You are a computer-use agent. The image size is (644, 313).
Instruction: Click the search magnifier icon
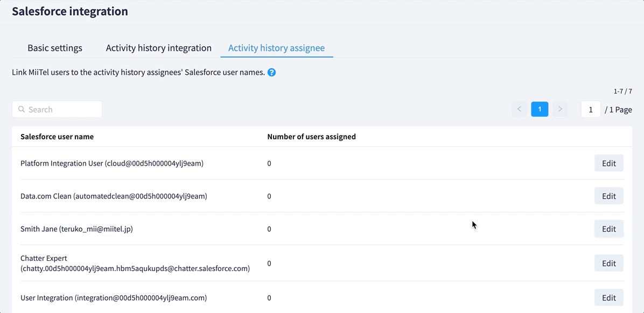(22, 110)
